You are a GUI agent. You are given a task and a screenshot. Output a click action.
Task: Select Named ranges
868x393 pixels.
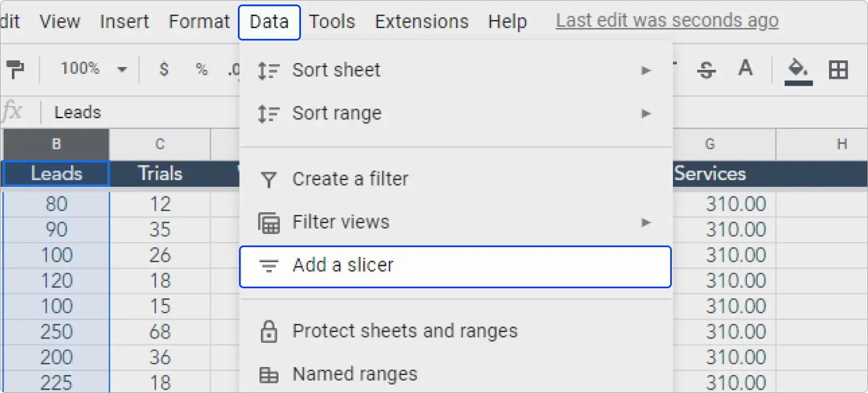354,373
